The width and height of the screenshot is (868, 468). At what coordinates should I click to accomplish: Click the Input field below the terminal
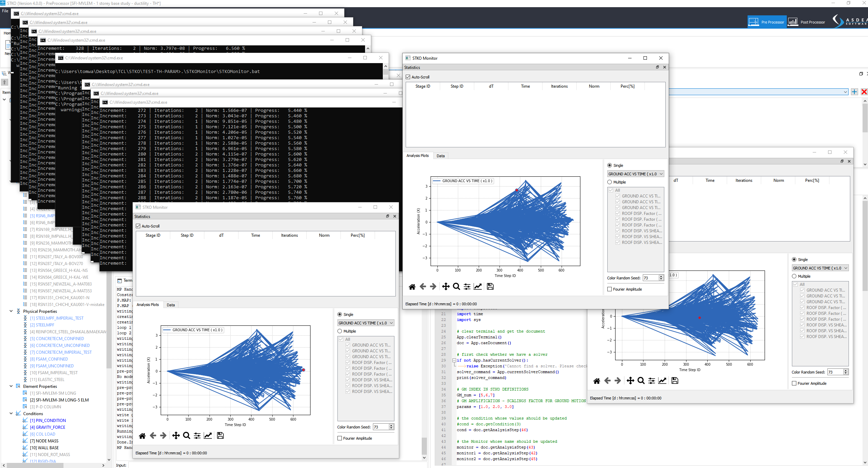[x=278, y=465]
